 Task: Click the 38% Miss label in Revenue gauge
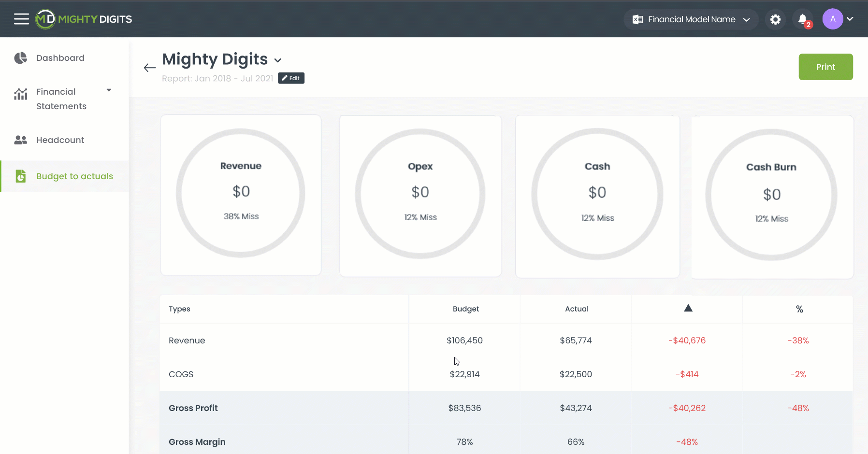[241, 216]
